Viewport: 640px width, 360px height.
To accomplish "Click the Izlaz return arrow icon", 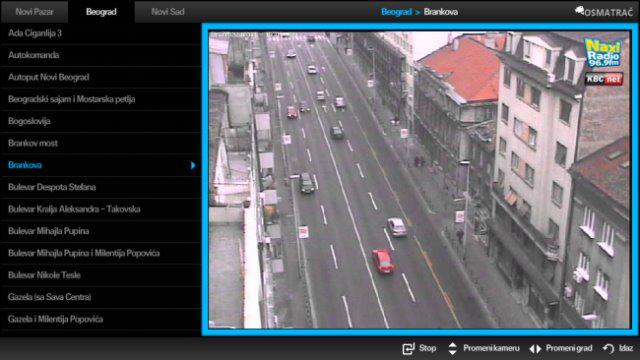I will tap(609, 348).
